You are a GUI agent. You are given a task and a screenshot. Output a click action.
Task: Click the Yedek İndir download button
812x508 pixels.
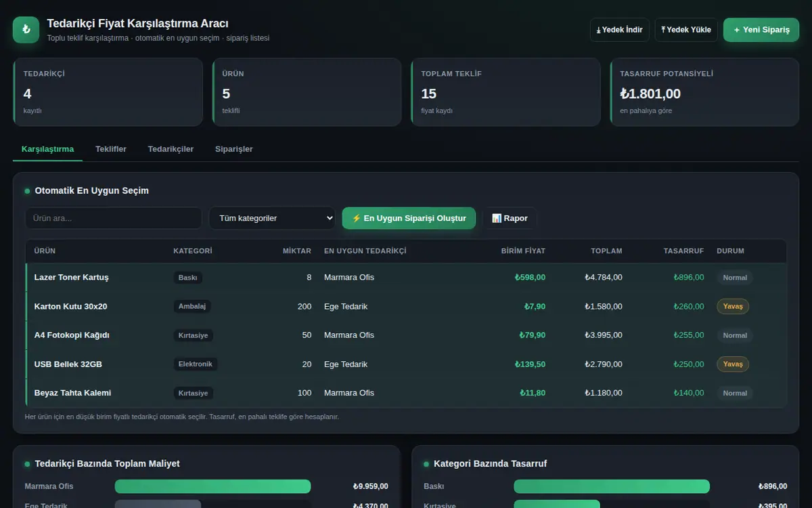tap(620, 30)
